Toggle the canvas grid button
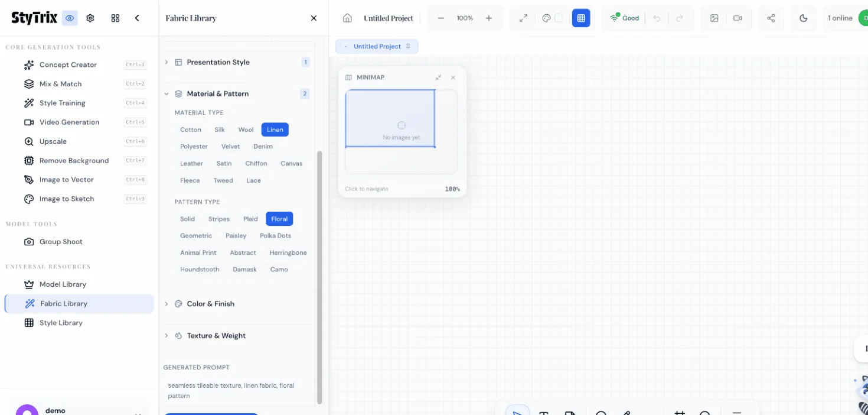Screen dimensions: 868x415 tap(581, 18)
